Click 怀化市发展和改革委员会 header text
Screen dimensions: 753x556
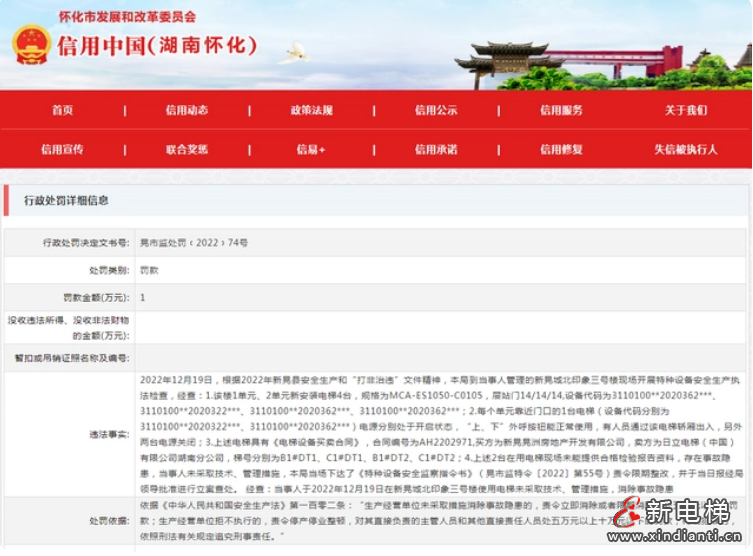point(127,17)
